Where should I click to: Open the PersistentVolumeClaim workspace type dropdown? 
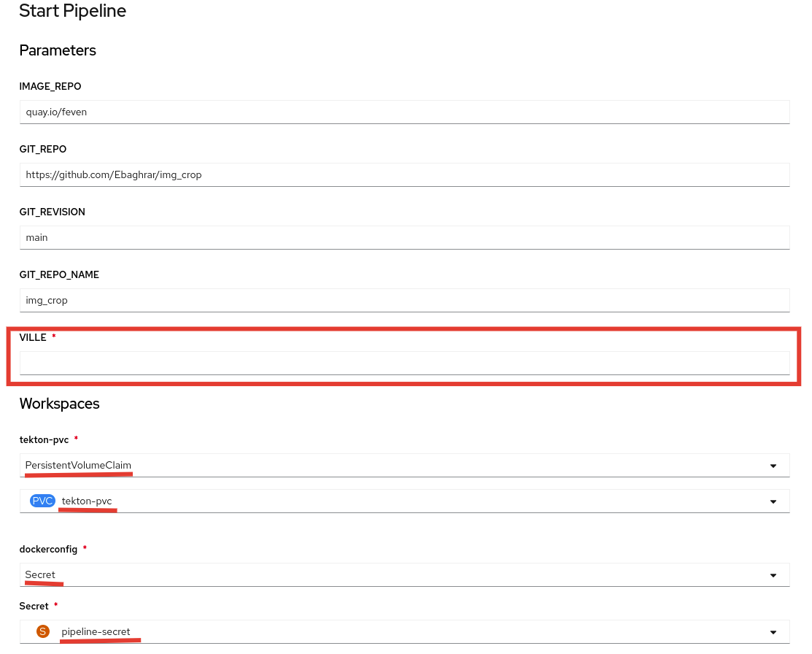394,466
